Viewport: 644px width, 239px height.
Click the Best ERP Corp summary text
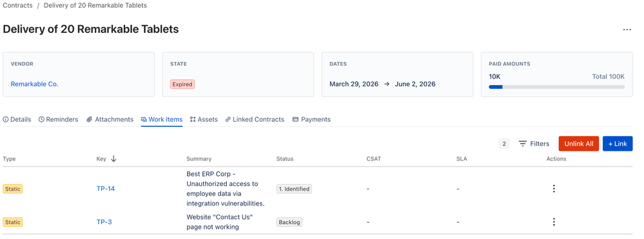[226, 189]
